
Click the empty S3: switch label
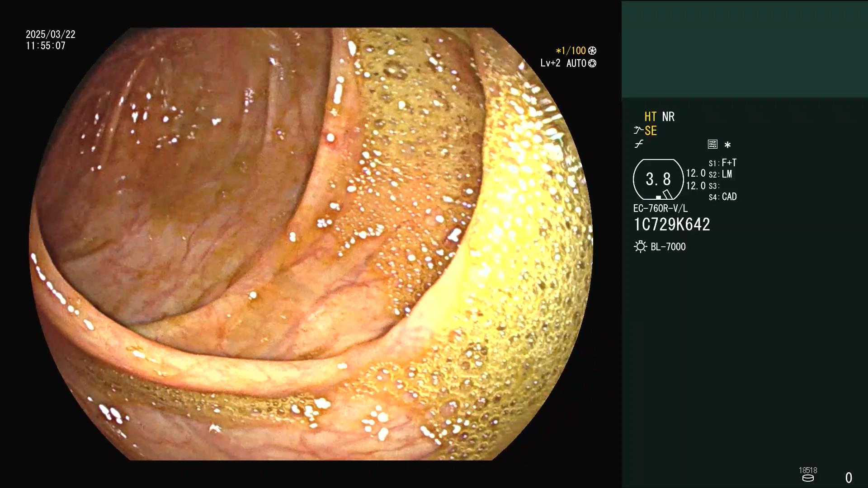[714, 186]
